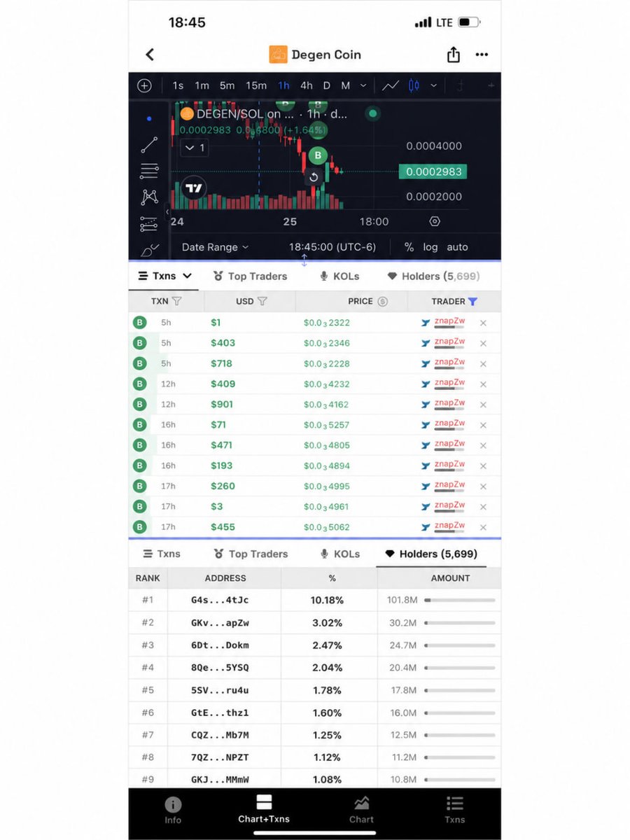Select the dot cursor drawing tool

pyautogui.click(x=149, y=119)
